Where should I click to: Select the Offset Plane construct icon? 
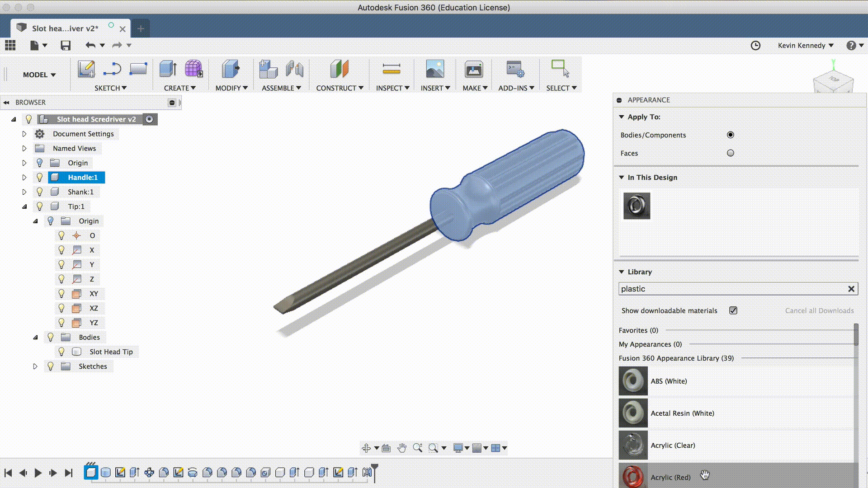click(x=339, y=69)
